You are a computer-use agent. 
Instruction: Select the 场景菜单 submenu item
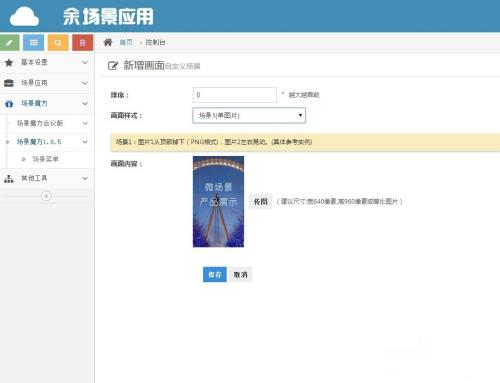(45, 159)
